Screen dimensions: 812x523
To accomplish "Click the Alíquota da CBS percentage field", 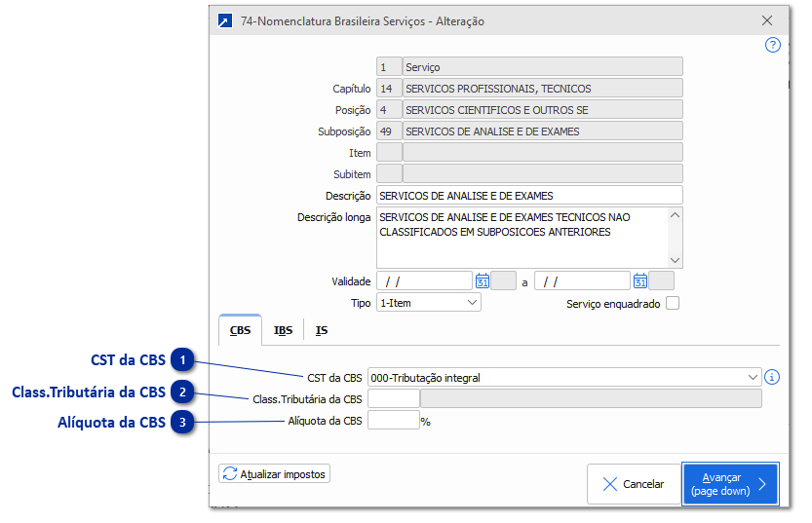I will click(x=393, y=421).
